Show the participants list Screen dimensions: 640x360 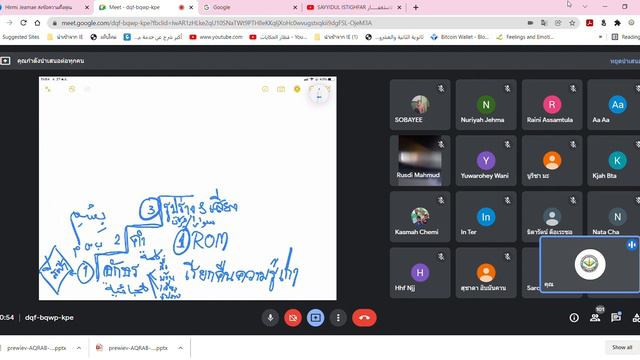coord(595,318)
